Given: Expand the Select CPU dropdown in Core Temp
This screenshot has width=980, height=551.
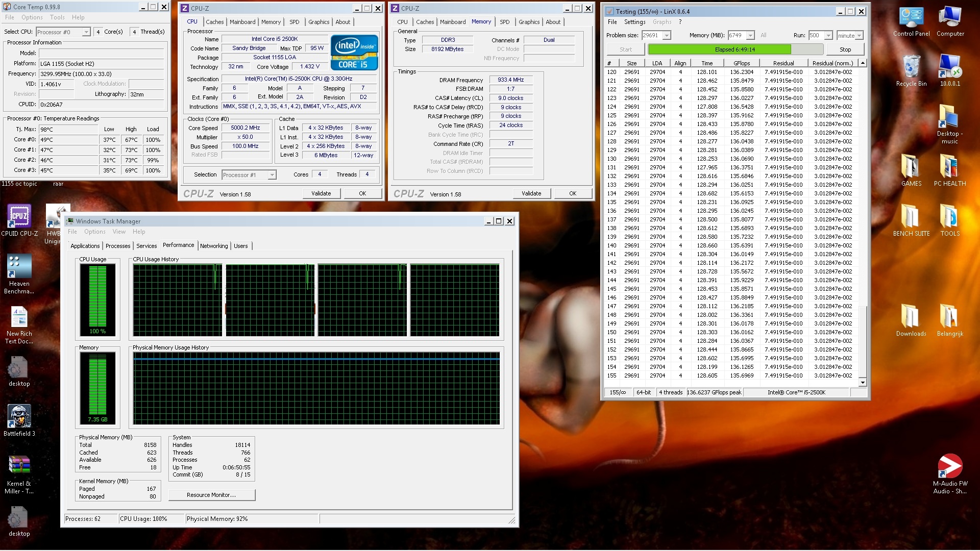Looking at the screenshot, I should coord(86,32).
